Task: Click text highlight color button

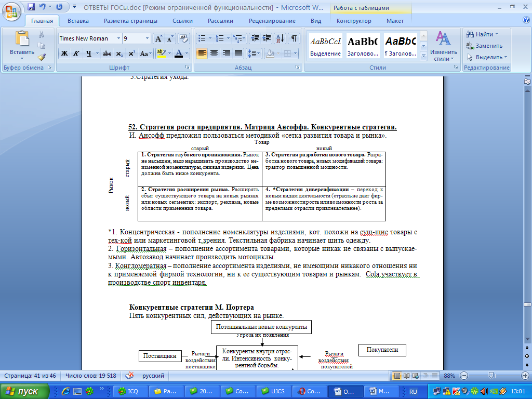Action: 161,54
